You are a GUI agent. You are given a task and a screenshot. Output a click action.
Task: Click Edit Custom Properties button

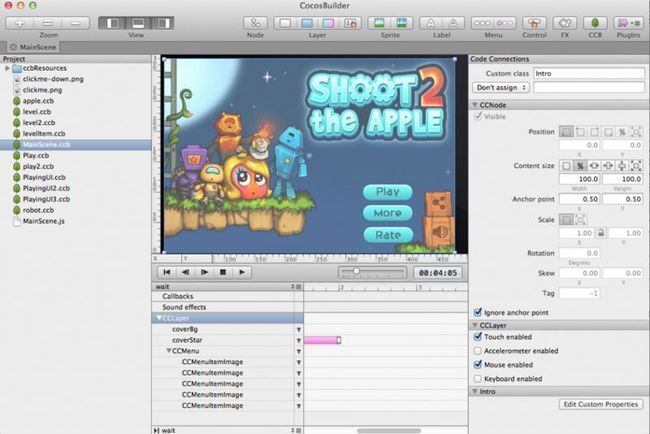[x=601, y=404]
